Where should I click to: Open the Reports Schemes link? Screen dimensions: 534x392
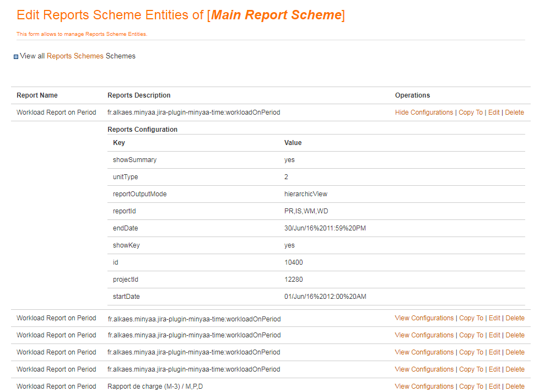pos(75,56)
